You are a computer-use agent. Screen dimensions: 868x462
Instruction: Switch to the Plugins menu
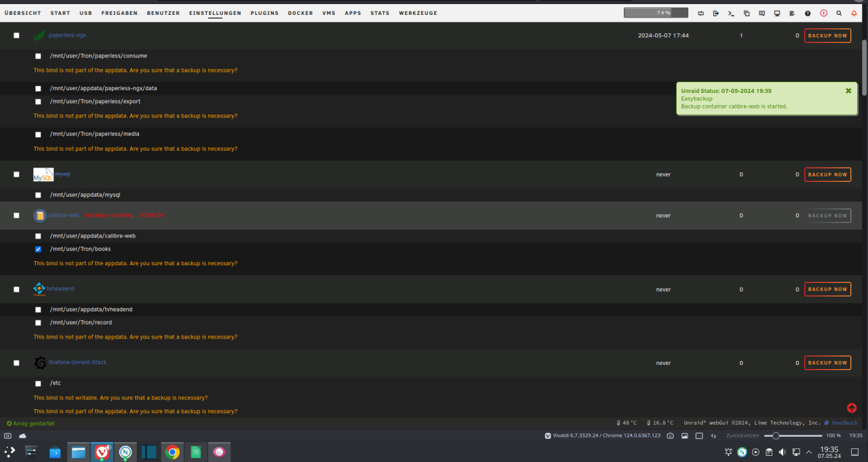[x=264, y=13]
